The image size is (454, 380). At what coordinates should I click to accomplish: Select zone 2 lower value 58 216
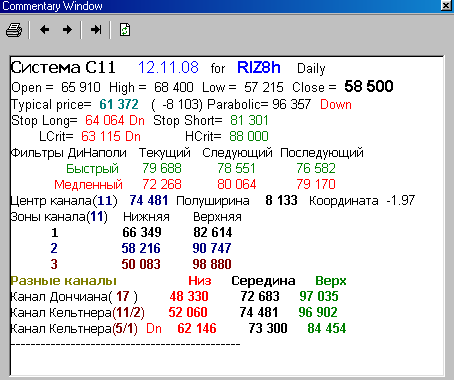141,248
